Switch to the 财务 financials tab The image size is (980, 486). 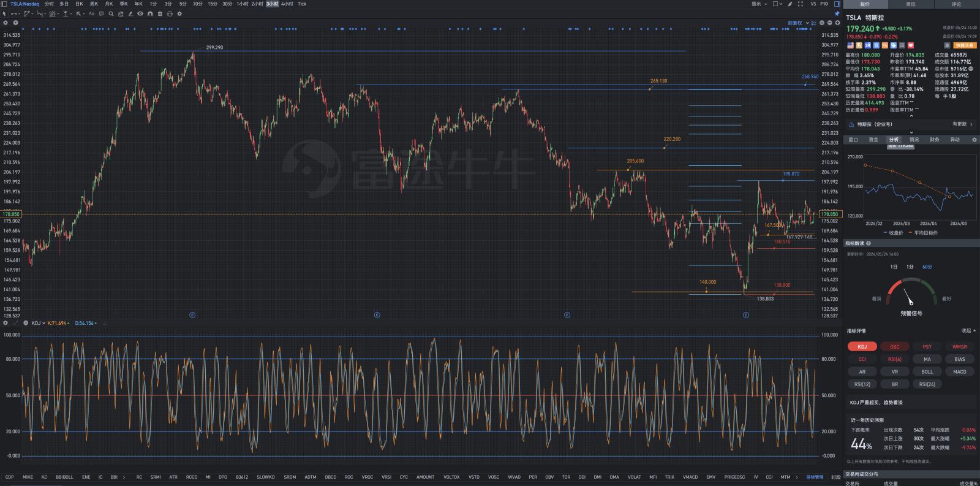click(935, 140)
